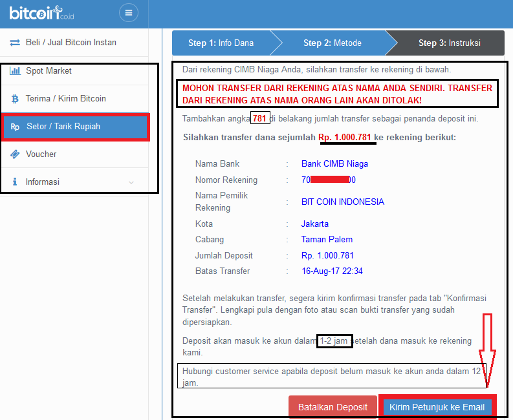Click the Bank CIMB Niaga value
Viewport: 513px width, 420px height.
tap(334, 163)
